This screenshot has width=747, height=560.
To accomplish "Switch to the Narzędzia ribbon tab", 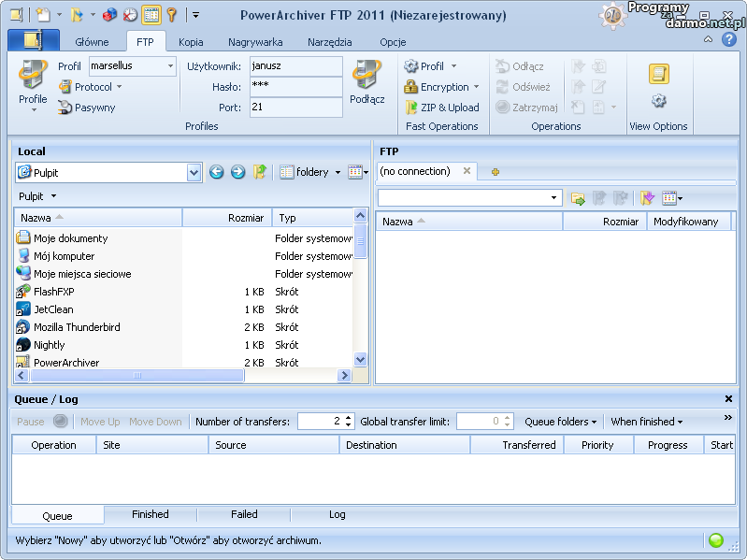I will point(329,42).
